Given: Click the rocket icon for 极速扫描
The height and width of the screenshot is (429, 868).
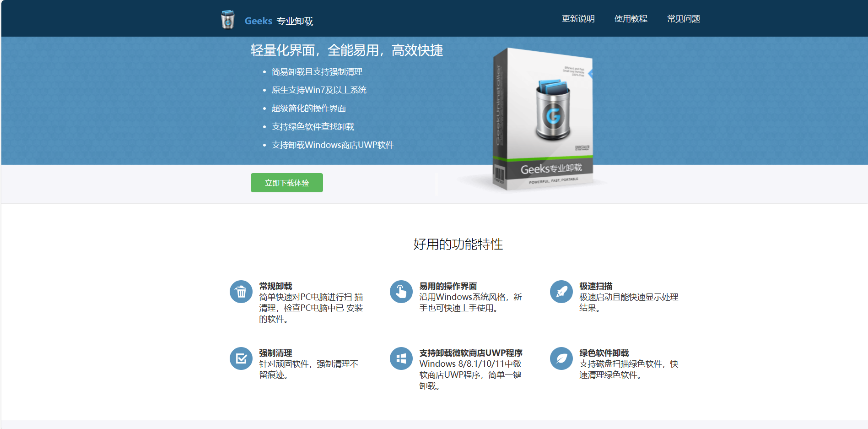Looking at the screenshot, I should coord(561,292).
